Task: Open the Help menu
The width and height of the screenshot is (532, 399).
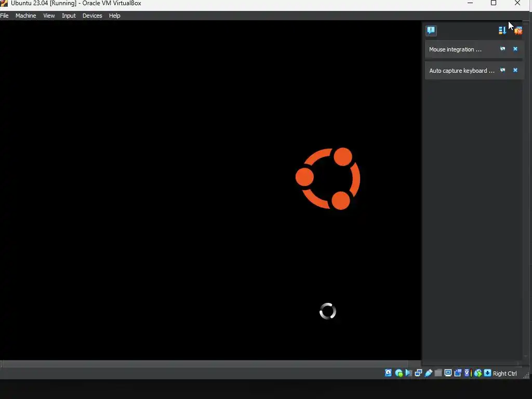Action: [x=115, y=16]
